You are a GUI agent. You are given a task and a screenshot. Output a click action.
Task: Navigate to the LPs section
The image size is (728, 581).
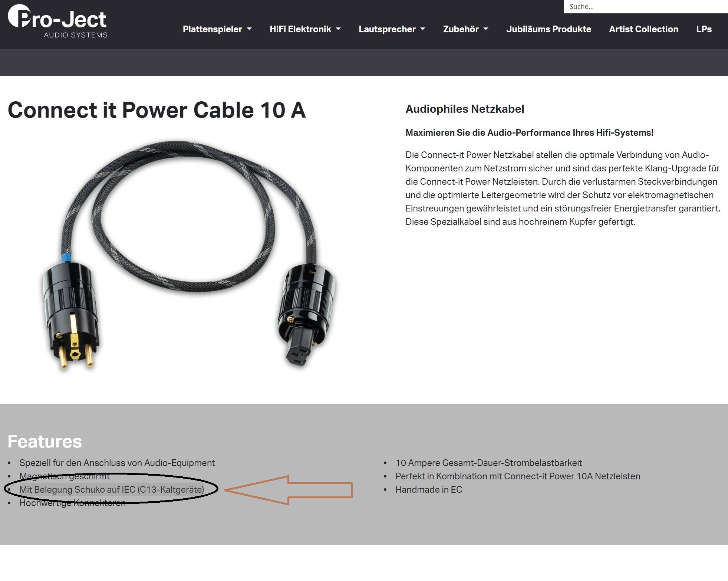click(x=704, y=29)
